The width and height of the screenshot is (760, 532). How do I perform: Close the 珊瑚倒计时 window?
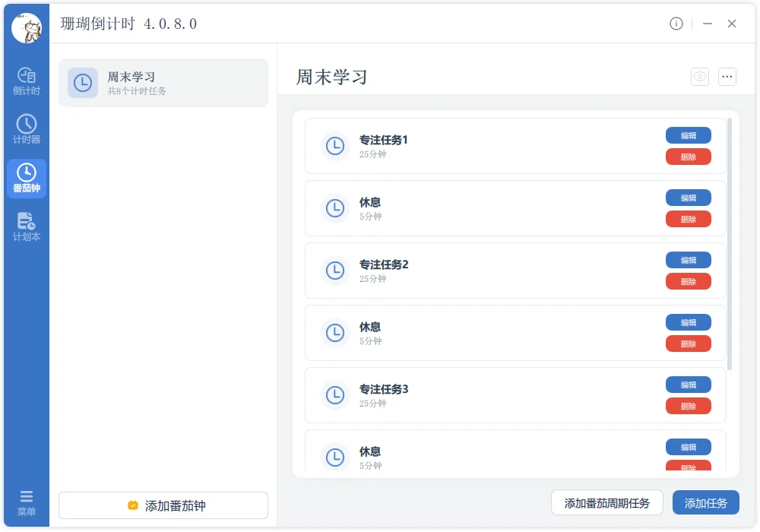tap(732, 24)
